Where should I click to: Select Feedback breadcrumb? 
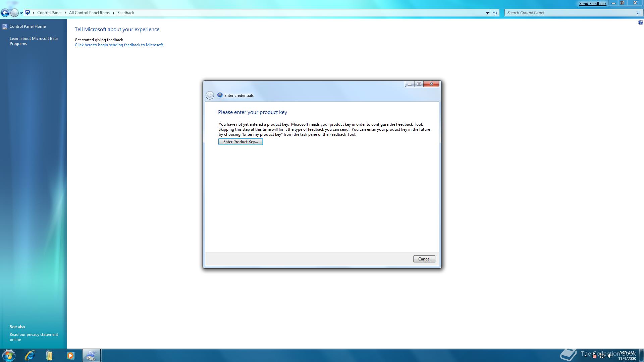(x=126, y=13)
